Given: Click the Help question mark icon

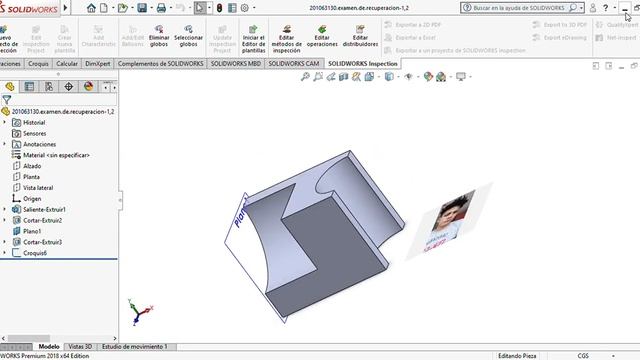Looking at the screenshot, I should coord(606,8).
